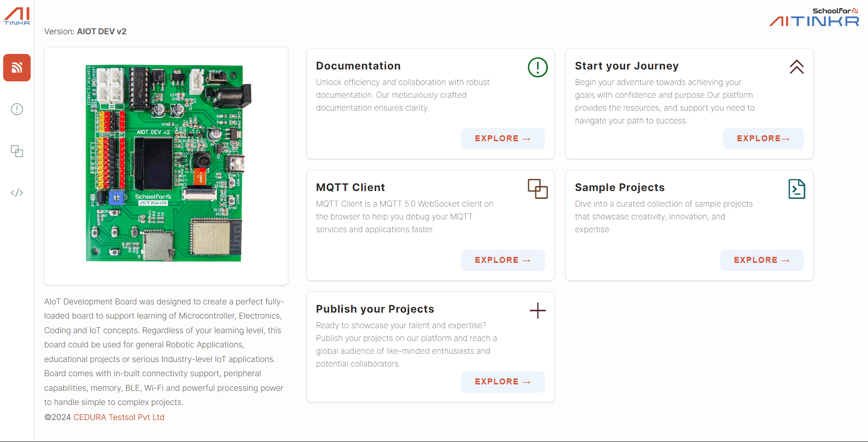This screenshot has width=868, height=442.
Task: Select the MQTT Client card heading
Action: (x=350, y=187)
